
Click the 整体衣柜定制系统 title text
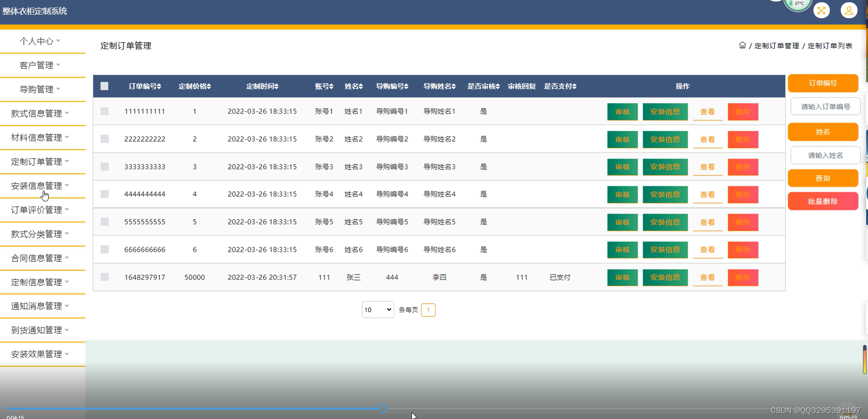coord(35,11)
